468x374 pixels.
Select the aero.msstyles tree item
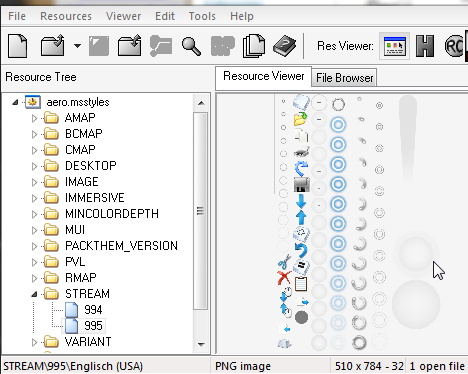[78, 102]
